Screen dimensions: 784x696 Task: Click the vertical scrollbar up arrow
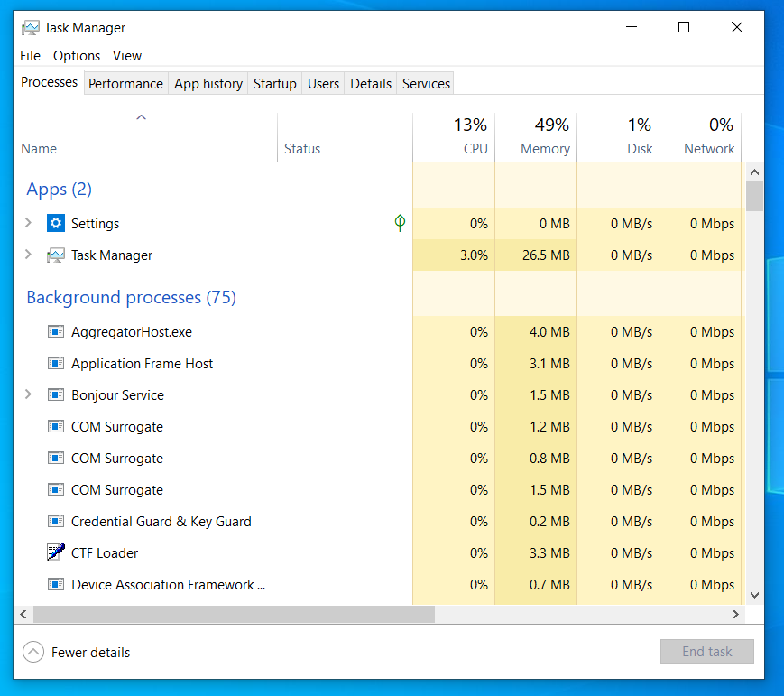[x=754, y=172]
